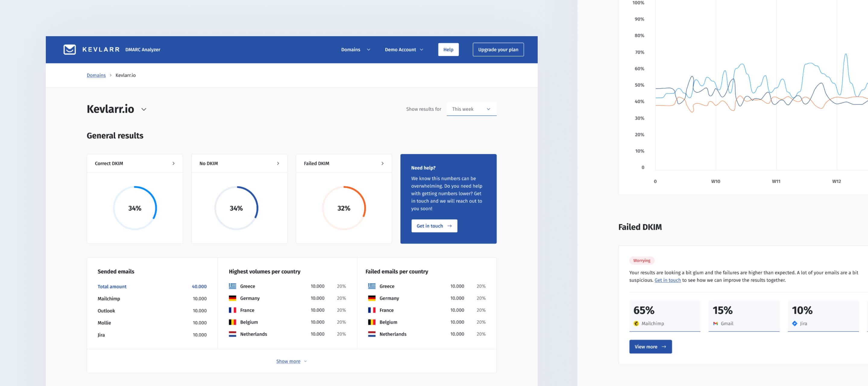
Task: Click Failed emails per country heading
Action: [x=397, y=272]
